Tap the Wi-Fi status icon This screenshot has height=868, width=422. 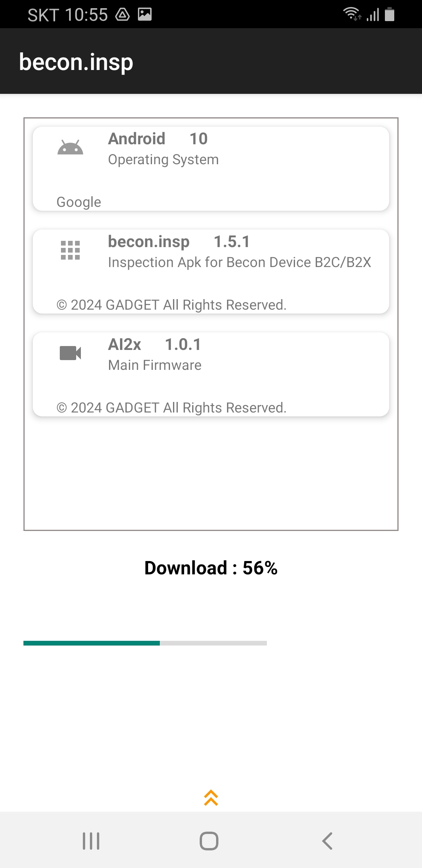(352, 14)
